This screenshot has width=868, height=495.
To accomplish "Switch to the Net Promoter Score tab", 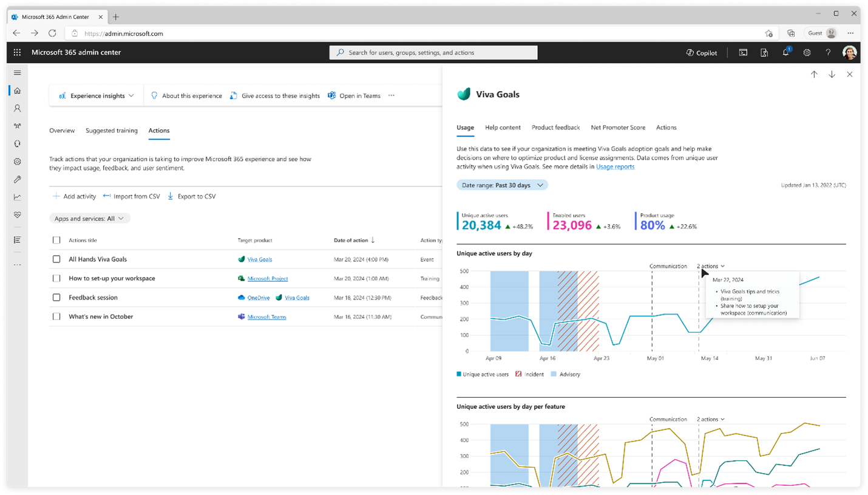I will 618,127.
